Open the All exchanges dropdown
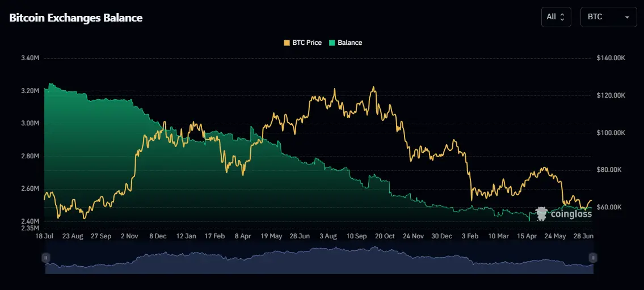Viewport: 644px width, 290px height. click(x=556, y=17)
